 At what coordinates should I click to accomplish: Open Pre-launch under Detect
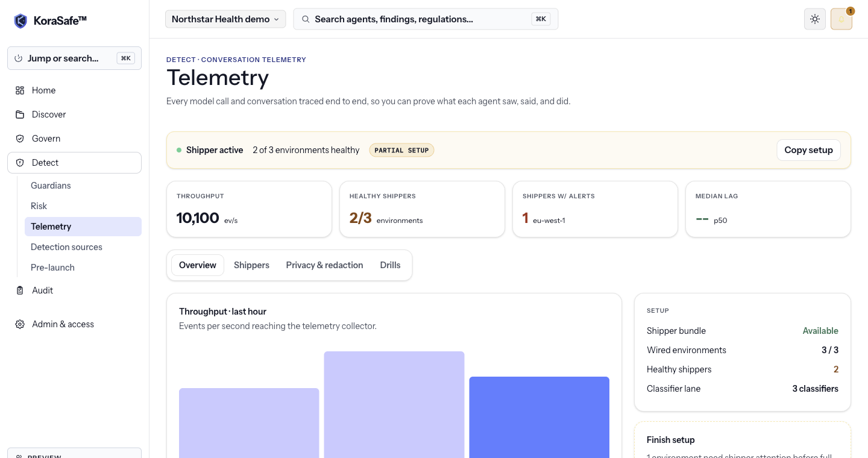click(x=83, y=268)
